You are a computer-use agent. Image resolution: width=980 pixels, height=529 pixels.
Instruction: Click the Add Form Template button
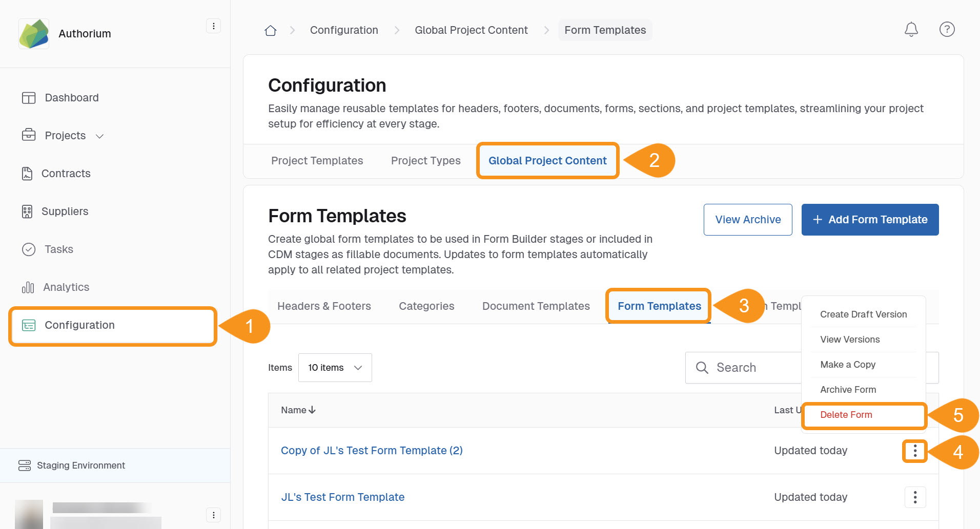[x=870, y=220]
